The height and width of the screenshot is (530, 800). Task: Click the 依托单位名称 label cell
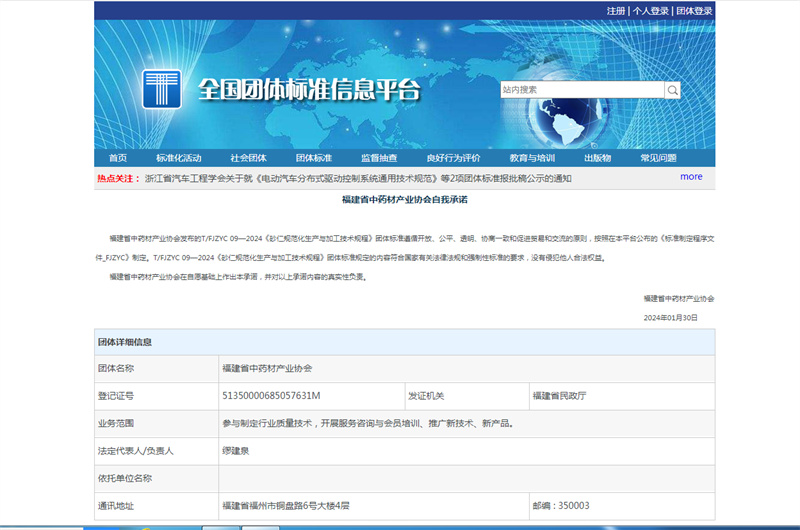pyautogui.click(x=157, y=478)
